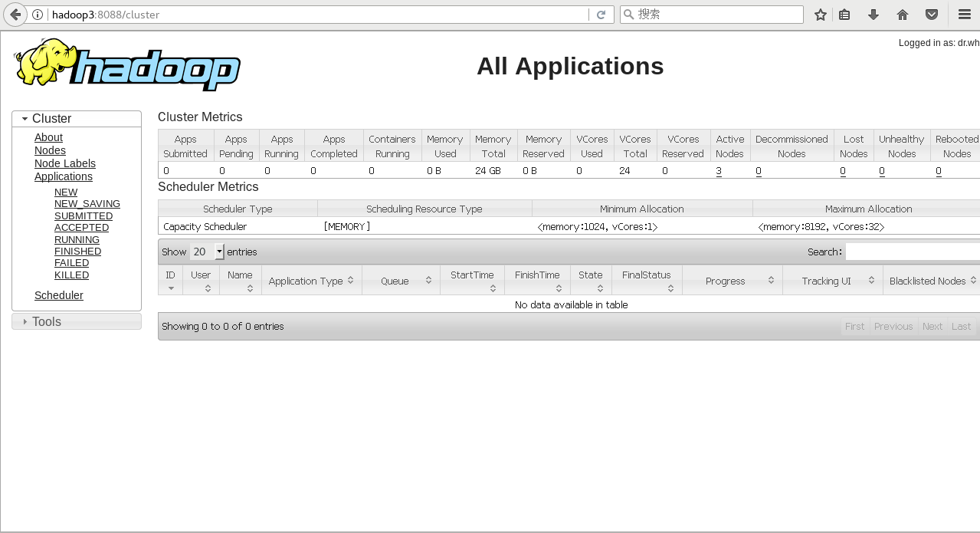Image resolution: width=980 pixels, height=533 pixels.
Task: Open the Scheduler link
Action: [x=59, y=296]
